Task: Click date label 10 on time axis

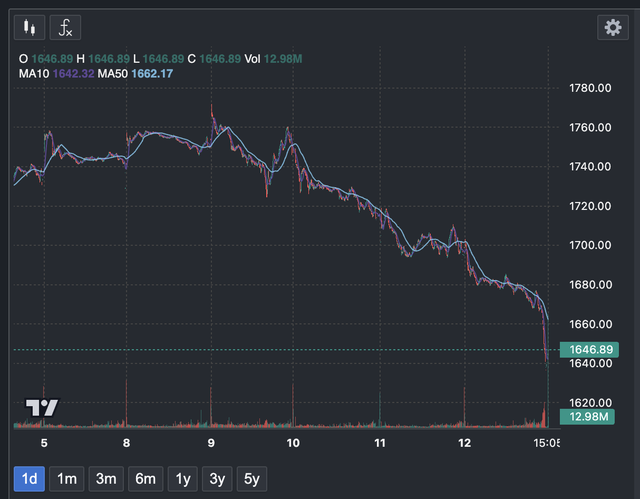Action: (x=294, y=441)
